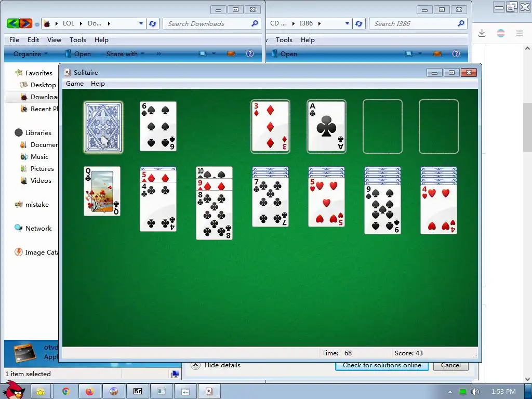Select the five of diamonds card
532x399 pixels.
tap(158, 176)
